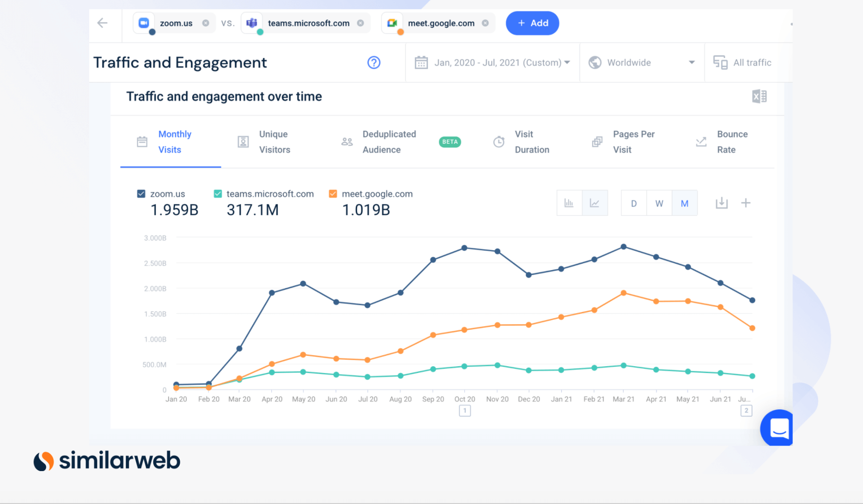Viewport: 863px width, 504px height.
Task: Set granularity to Daily (D)
Action: click(x=634, y=203)
